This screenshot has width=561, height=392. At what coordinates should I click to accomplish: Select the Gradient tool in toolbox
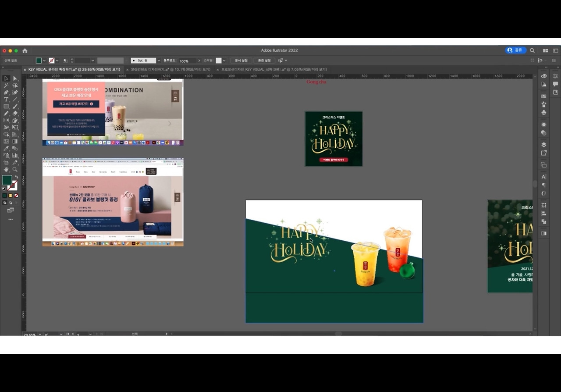pyautogui.click(x=15, y=142)
